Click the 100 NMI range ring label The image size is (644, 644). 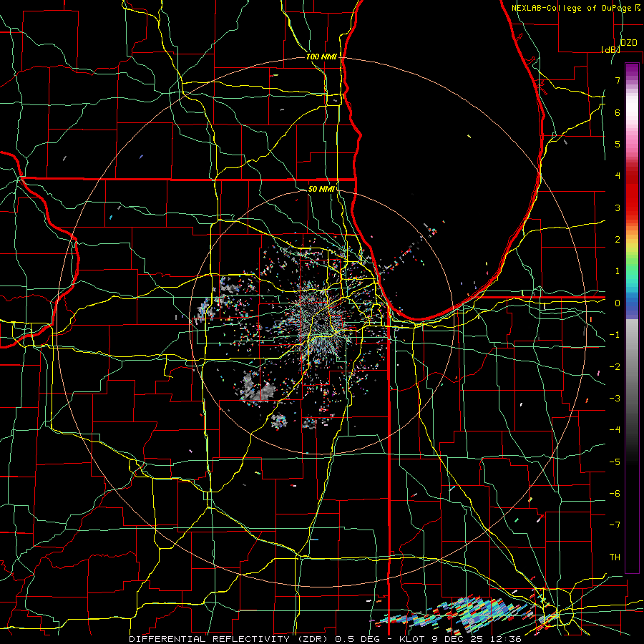pyautogui.click(x=321, y=57)
